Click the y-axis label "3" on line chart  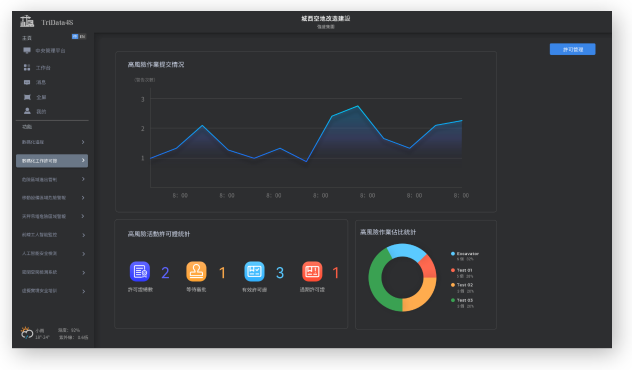[x=143, y=99]
